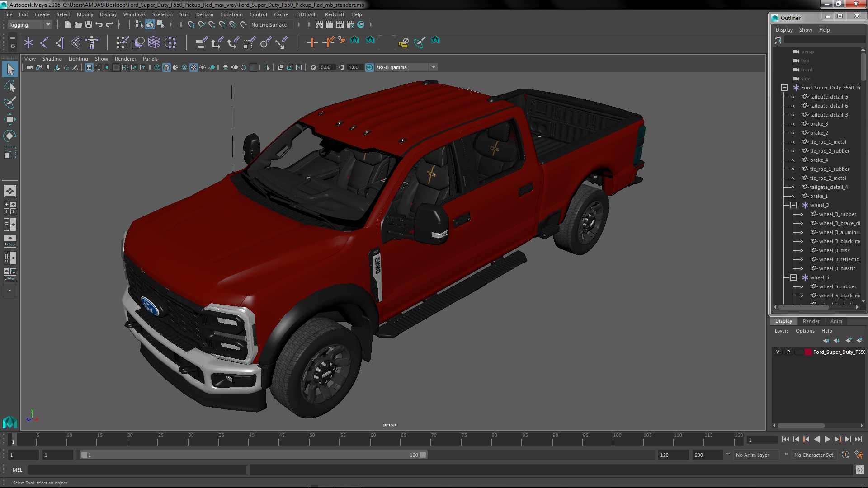The width and height of the screenshot is (868, 488).
Task: Click Play forwards button
Action: click(x=827, y=439)
